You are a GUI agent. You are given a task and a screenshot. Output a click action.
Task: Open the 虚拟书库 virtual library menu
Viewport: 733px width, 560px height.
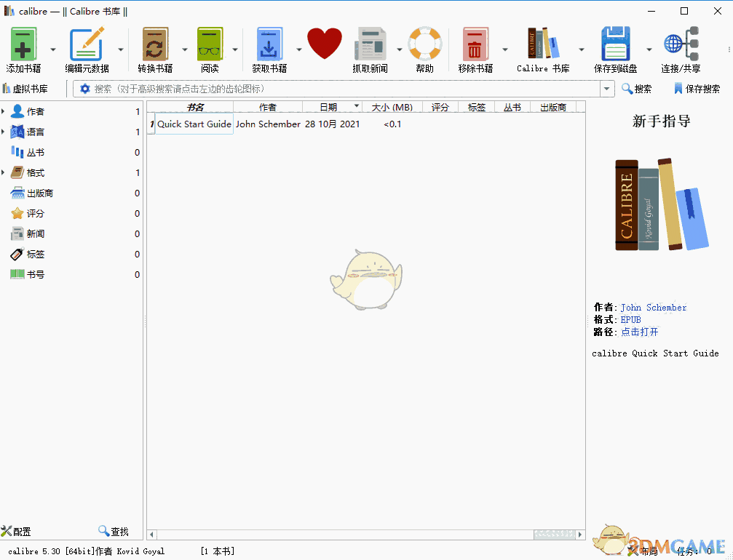[29, 88]
